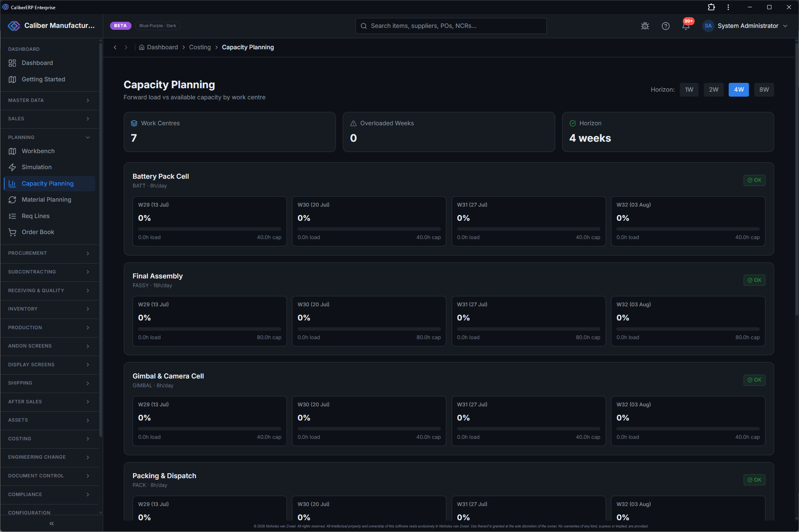Open the bug report icon
This screenshot has height=532, width=799.
645,26
